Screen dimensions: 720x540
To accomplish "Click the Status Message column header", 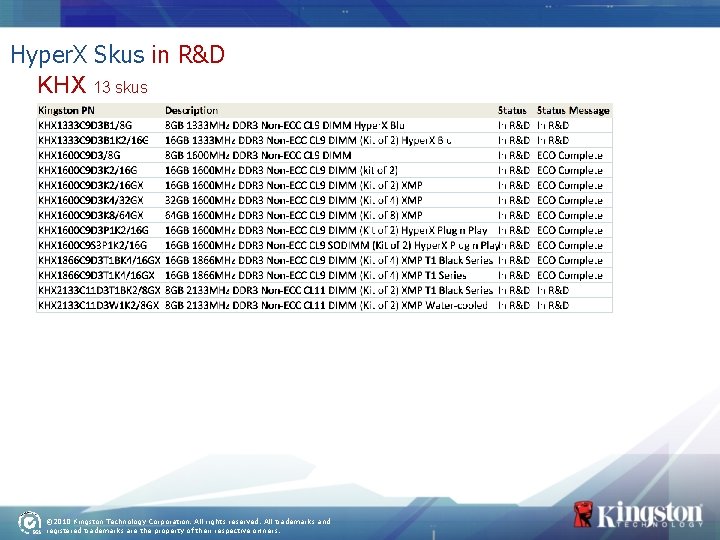I will click(573, 111).
